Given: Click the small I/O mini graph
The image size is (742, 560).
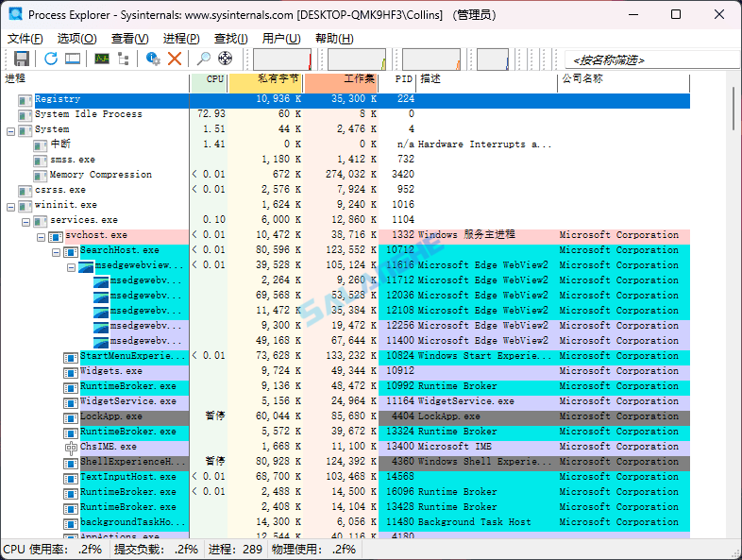Looking at the screenshot, I should point(493,59).
